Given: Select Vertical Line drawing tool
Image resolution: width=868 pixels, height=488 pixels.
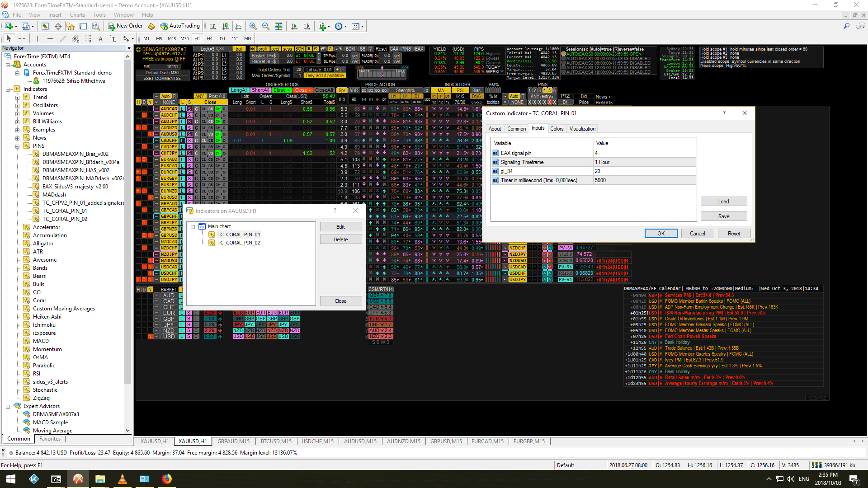Looking at the screenshot, I should click(x=37, y=39).
